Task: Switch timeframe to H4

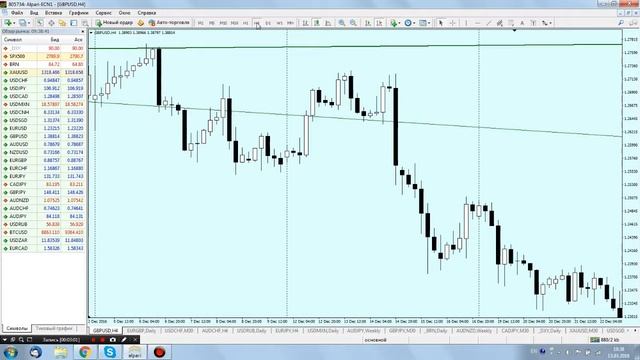Action: (257, 23)
